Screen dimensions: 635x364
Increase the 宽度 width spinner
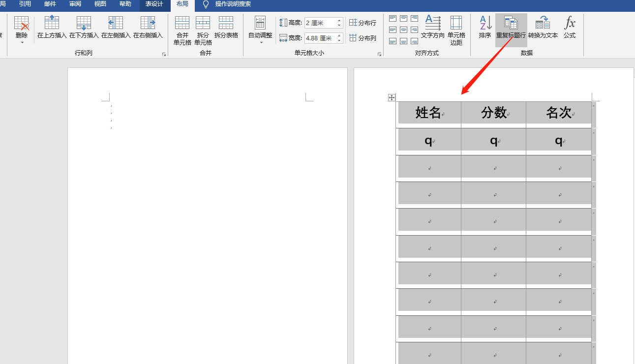tap(339, 35)
